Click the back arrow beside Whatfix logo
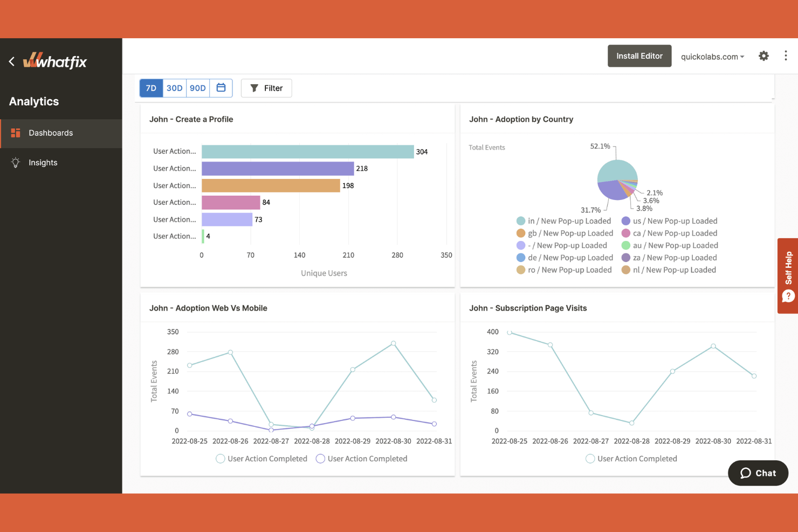This screenshot has height=532, width=798. 12,61
